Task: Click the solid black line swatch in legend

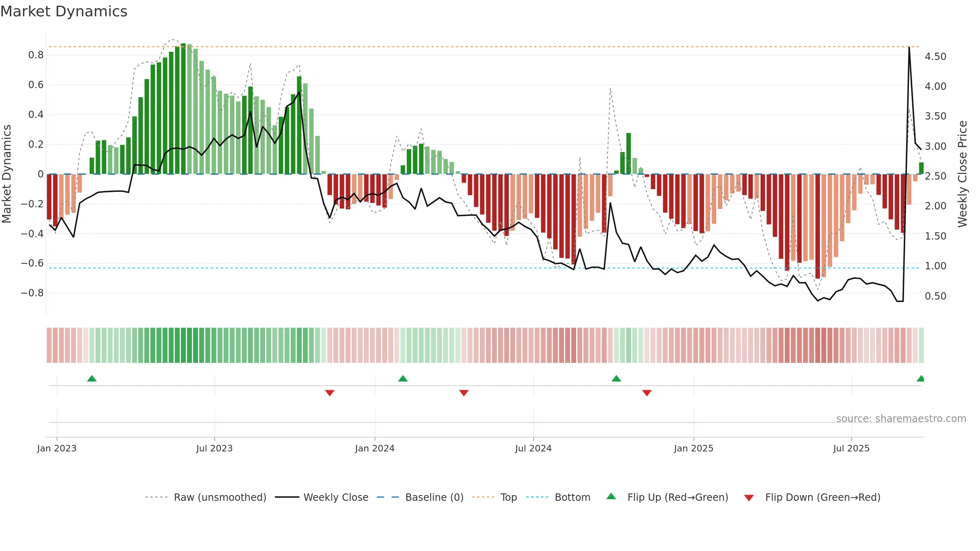Action: click(287, 497)
